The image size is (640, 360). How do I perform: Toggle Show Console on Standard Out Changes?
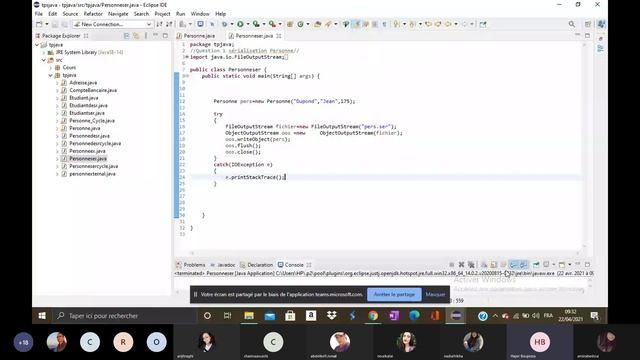click(x=513, y=264)
